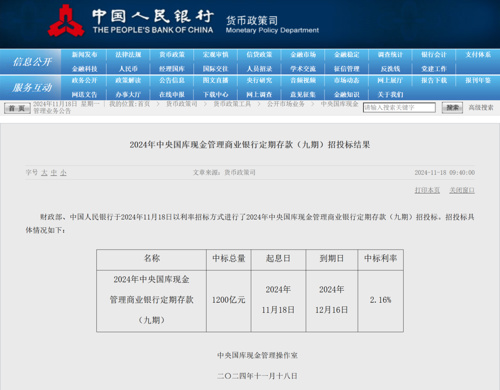The image size is (500, 390).
Task: Click the 信息公开 section header
Action: pos(32,62)
